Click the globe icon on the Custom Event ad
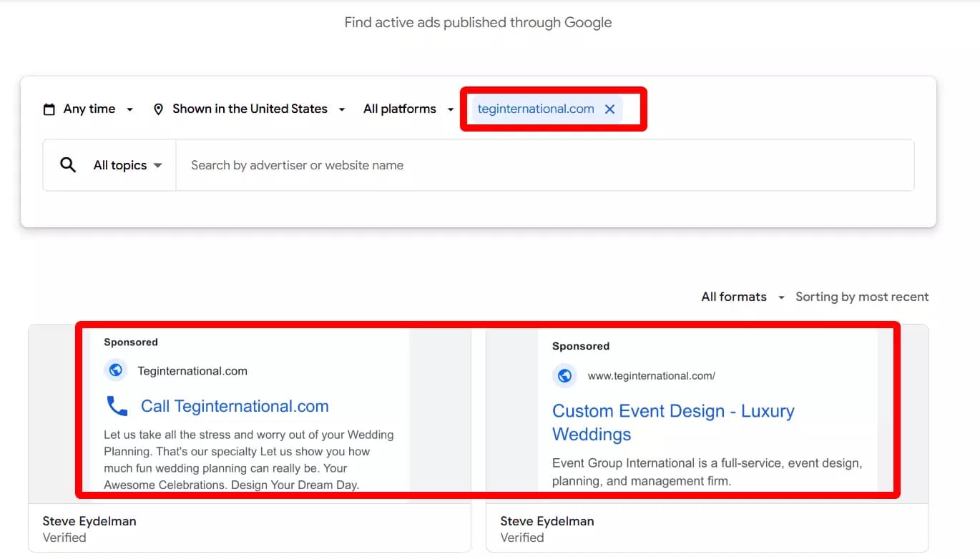 (564, 375)
